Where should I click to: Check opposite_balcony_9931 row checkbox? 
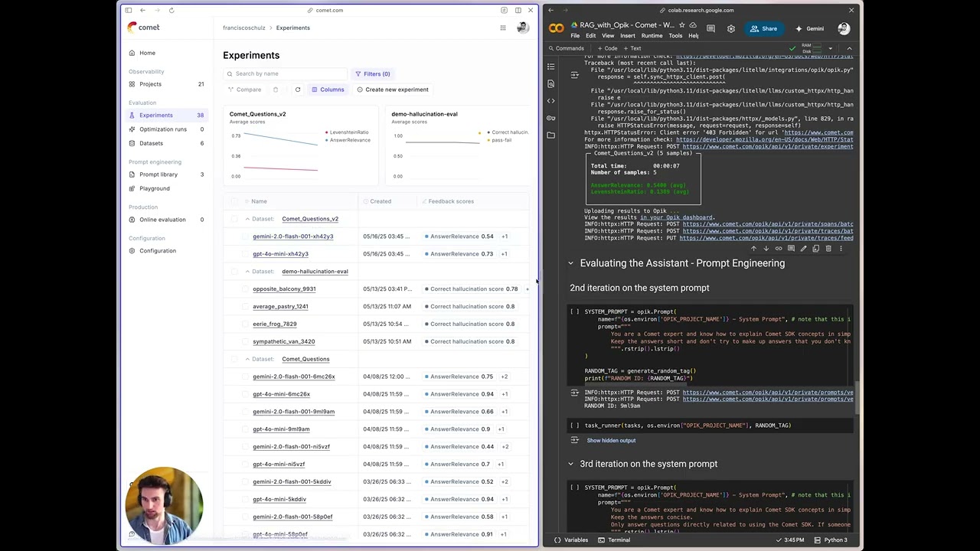(x=246, y=289)
